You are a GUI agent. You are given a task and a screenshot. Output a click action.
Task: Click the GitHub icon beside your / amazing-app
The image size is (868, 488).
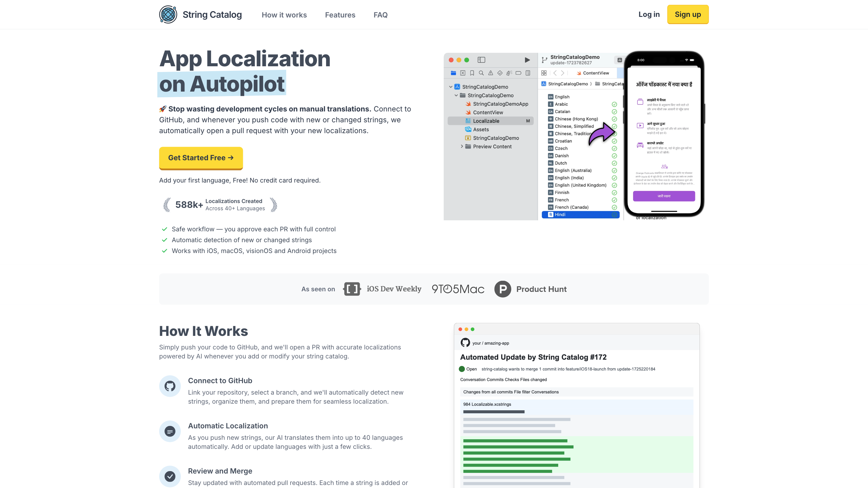(465, 343)
